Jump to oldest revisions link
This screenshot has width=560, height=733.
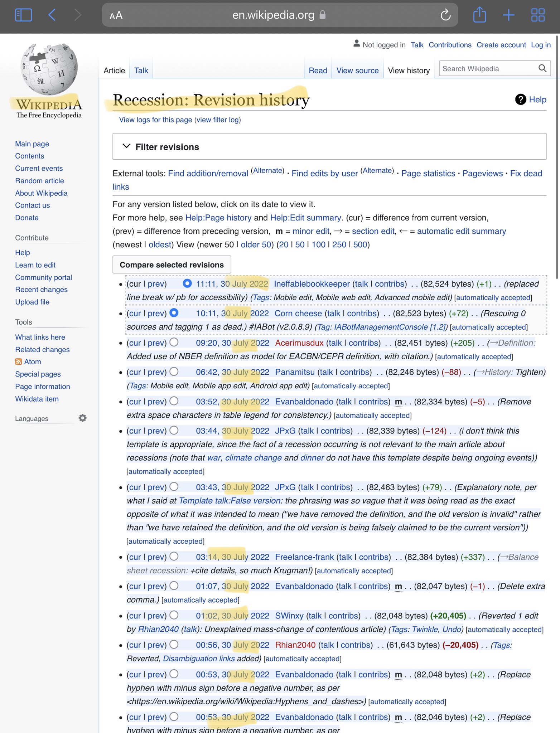(x=160, y=244)
